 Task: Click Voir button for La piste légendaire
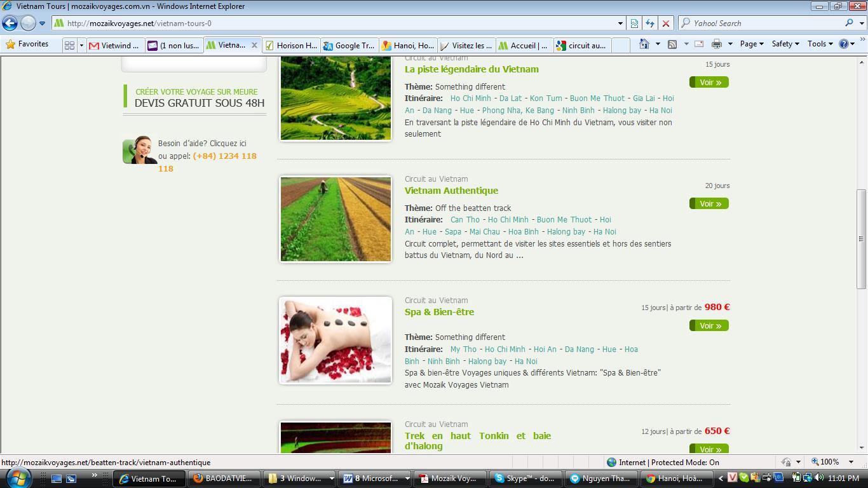tap(709, 82)
